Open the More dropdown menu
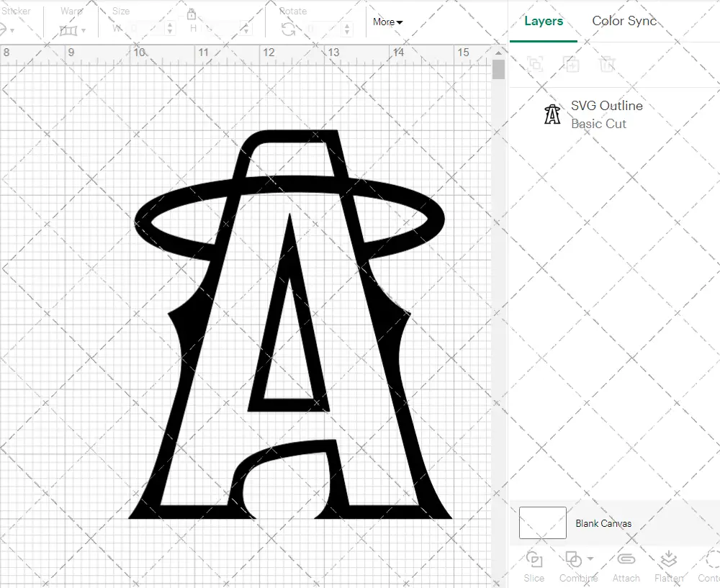Screen dimensions: 720x588 click(x=387, y=22)
